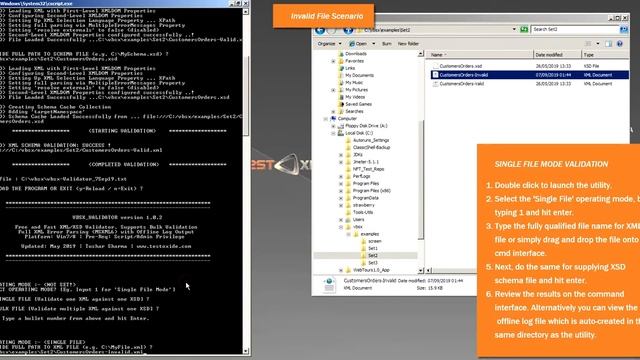Click the Open button in Explorer toolbar
This screenshot has width=640, height=360.
tap(358, 44)
